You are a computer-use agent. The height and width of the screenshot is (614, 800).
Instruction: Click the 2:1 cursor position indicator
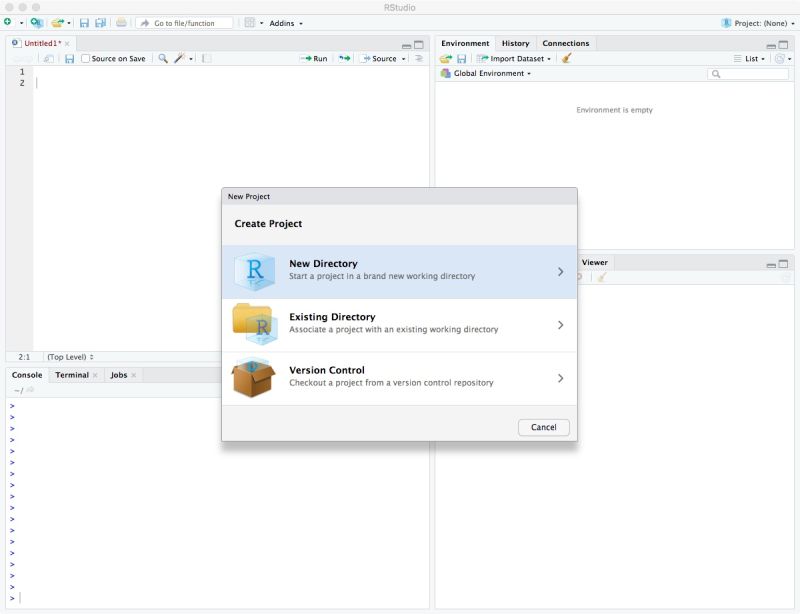(x=24, y=357)
